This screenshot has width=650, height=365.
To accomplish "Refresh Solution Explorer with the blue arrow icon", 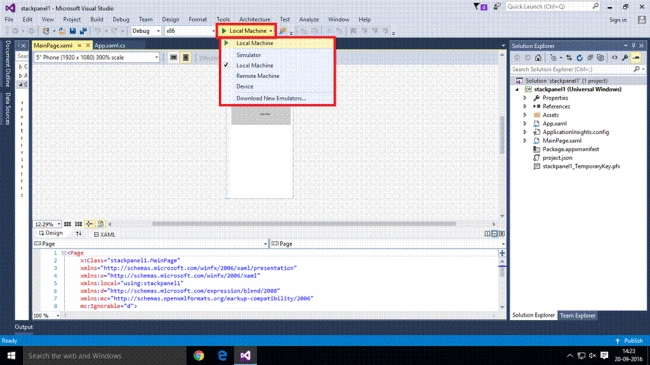I will 580,58.
